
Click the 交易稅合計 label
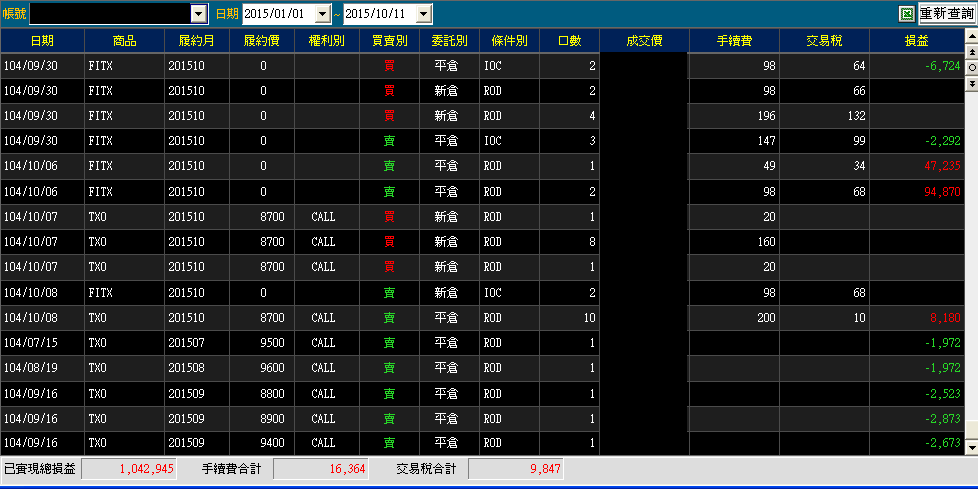pyautogui.click(x=426, y=469)
